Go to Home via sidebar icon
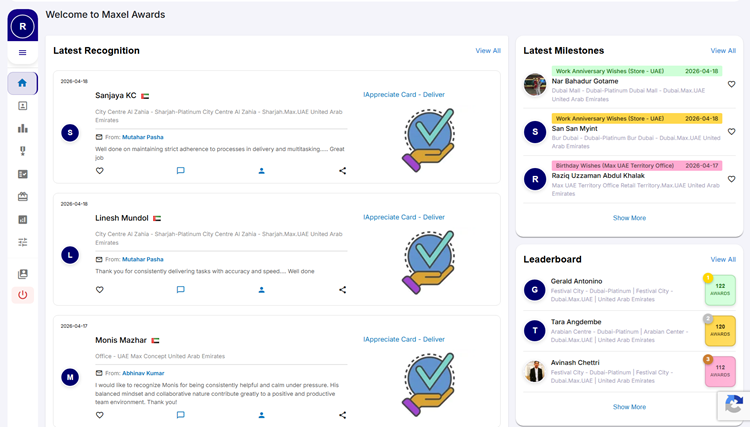 click(22, 83)
